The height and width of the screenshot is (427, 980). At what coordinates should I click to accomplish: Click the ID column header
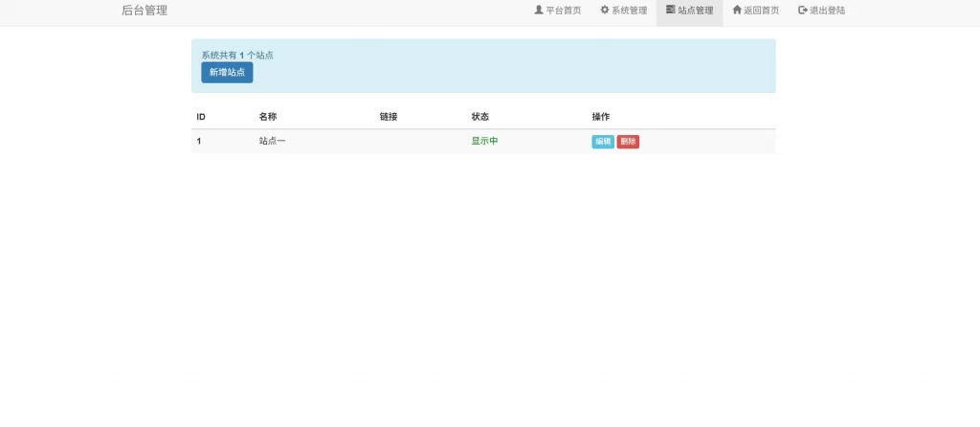201,117
